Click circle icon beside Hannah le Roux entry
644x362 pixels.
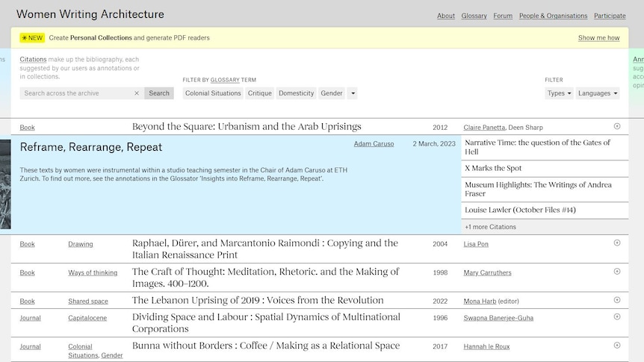[x=617, y=346]
